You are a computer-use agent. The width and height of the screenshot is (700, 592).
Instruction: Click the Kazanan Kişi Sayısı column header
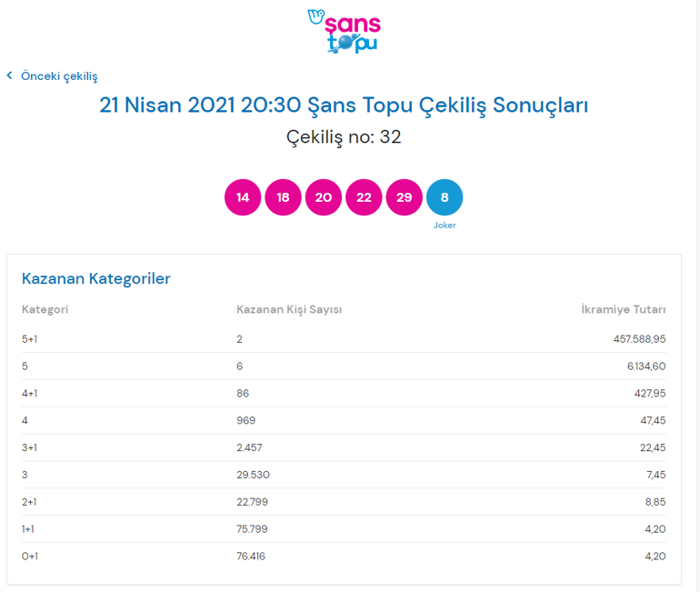[x=289, y=309]
